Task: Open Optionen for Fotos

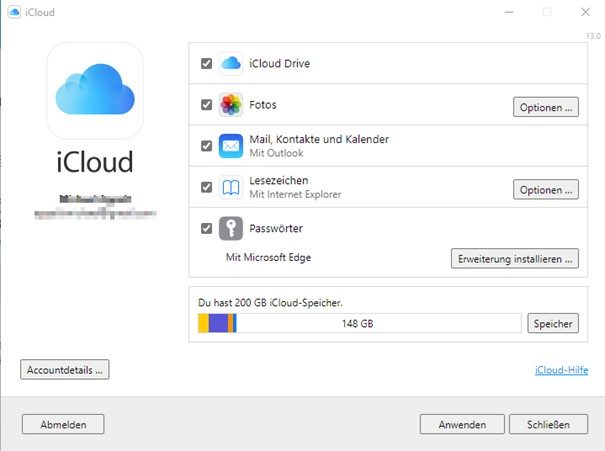Action: 546,107
